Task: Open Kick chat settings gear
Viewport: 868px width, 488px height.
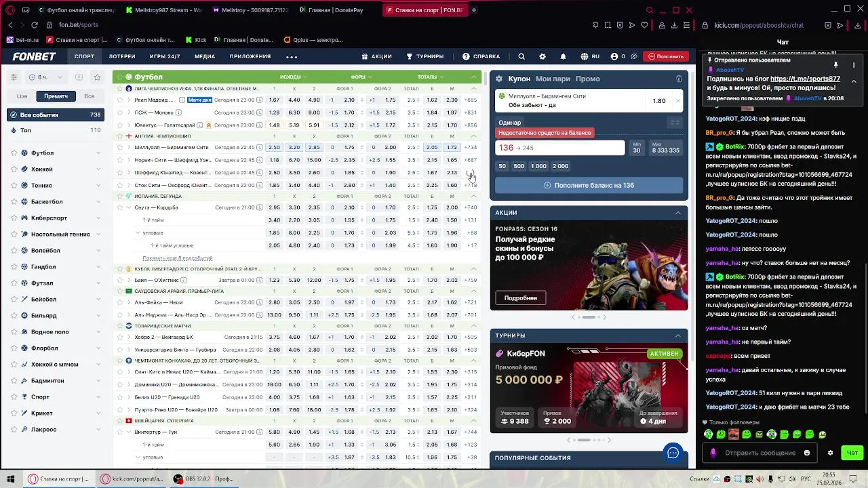Action: pos(830,453)
